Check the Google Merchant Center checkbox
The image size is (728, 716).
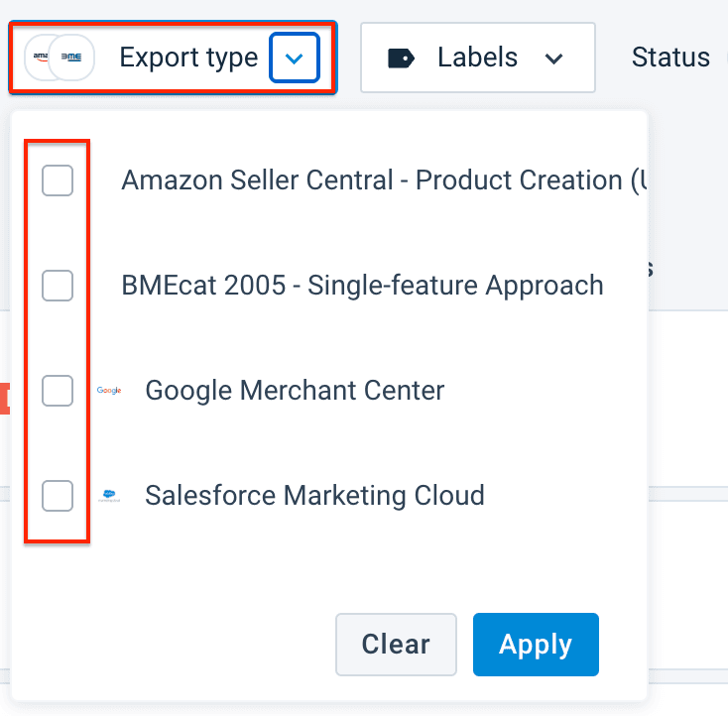point(58,391)
